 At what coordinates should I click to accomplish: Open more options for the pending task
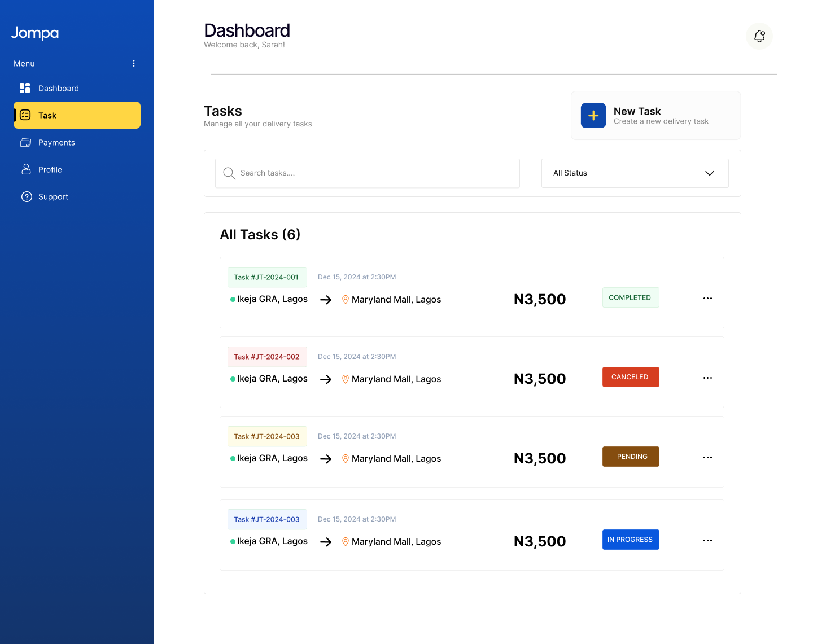(x=707, y=457)
